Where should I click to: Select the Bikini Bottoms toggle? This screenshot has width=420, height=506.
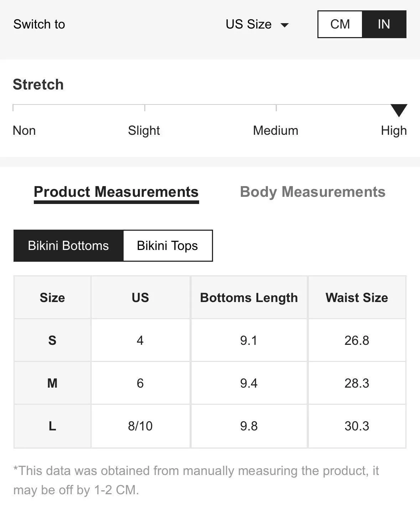[x=68, y=246]
